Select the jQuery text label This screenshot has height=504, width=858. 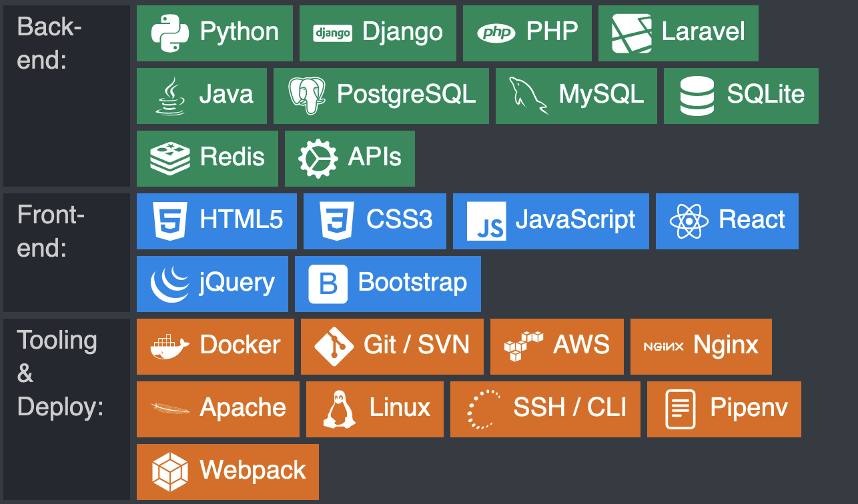pos(238,283)
